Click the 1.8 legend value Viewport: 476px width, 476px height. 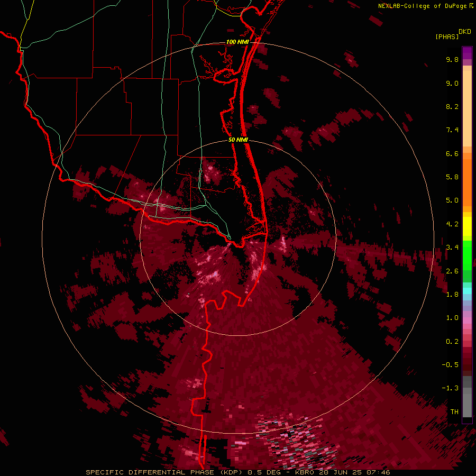(452, 295)
